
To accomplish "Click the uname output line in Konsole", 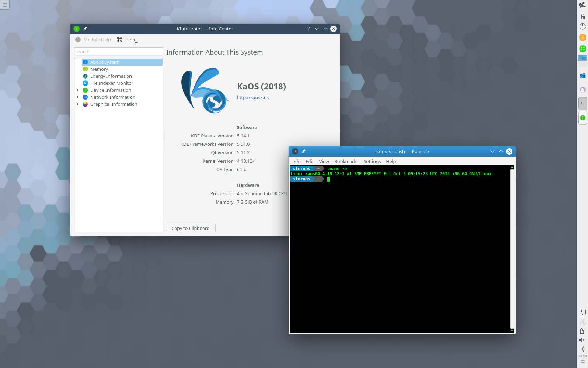I will (x=391, y=174).
